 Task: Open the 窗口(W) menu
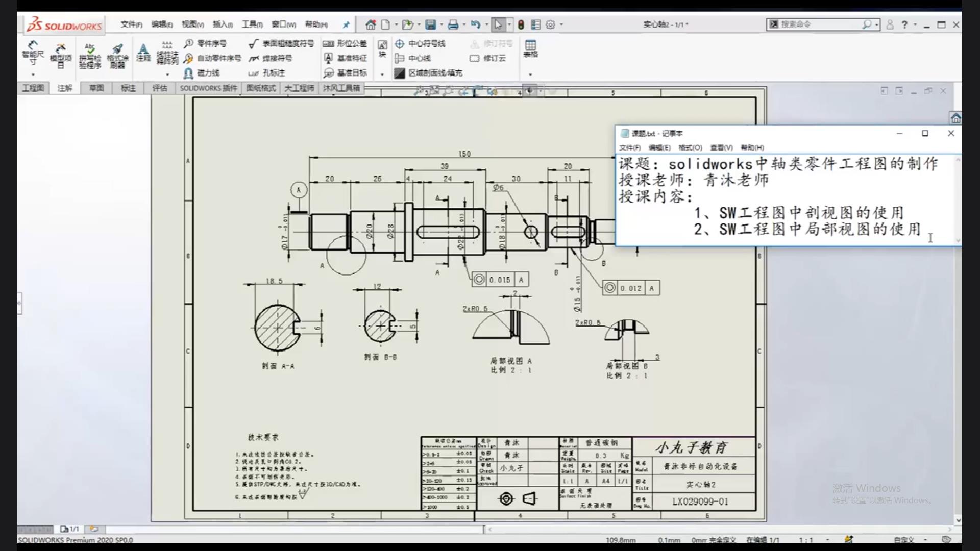[x=284, y=24]
